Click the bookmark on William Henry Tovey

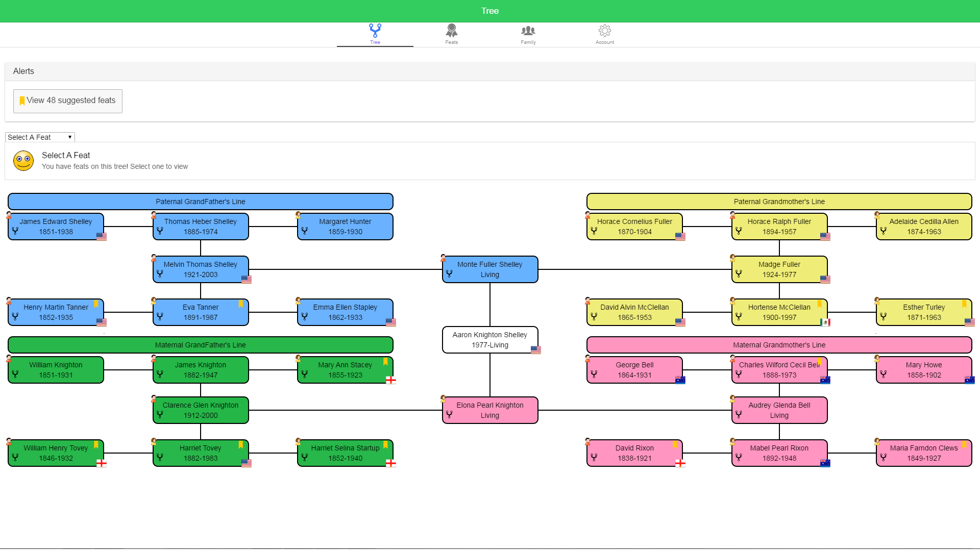coord(96,445)
